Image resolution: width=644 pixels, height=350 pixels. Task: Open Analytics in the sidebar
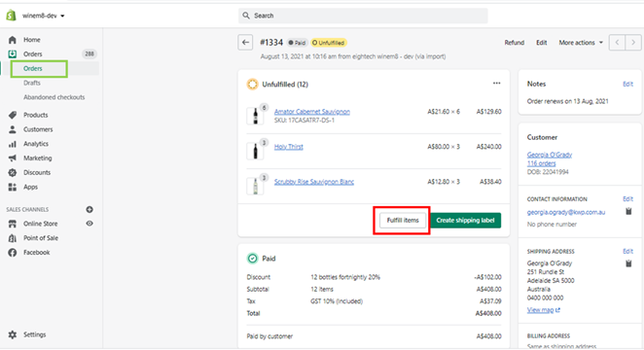[x=36, y=144]
